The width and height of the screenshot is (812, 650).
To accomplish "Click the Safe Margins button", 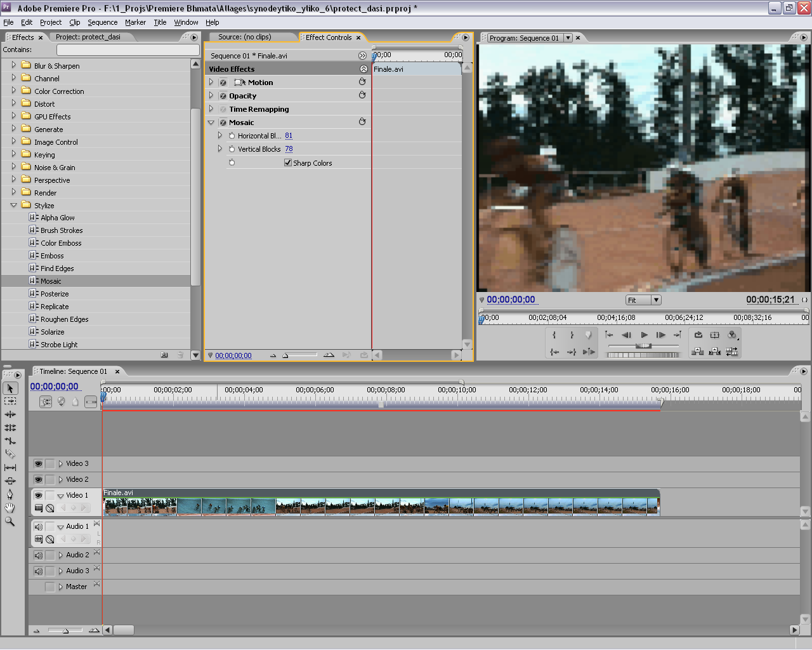I will click(715, 335).
